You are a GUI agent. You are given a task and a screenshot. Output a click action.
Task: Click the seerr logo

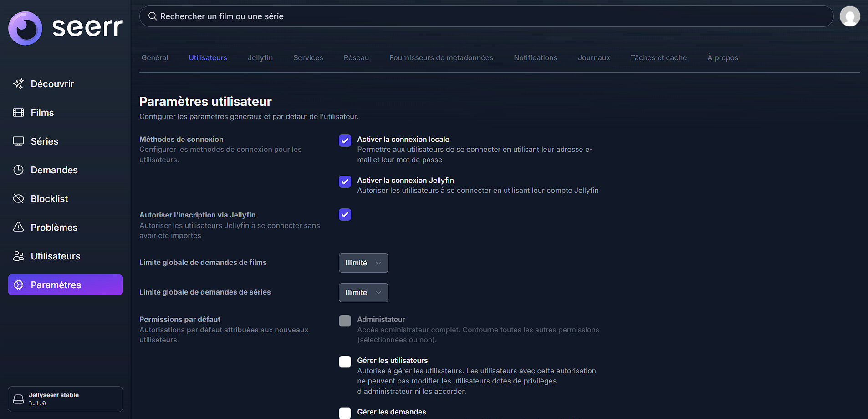point(65,28)
